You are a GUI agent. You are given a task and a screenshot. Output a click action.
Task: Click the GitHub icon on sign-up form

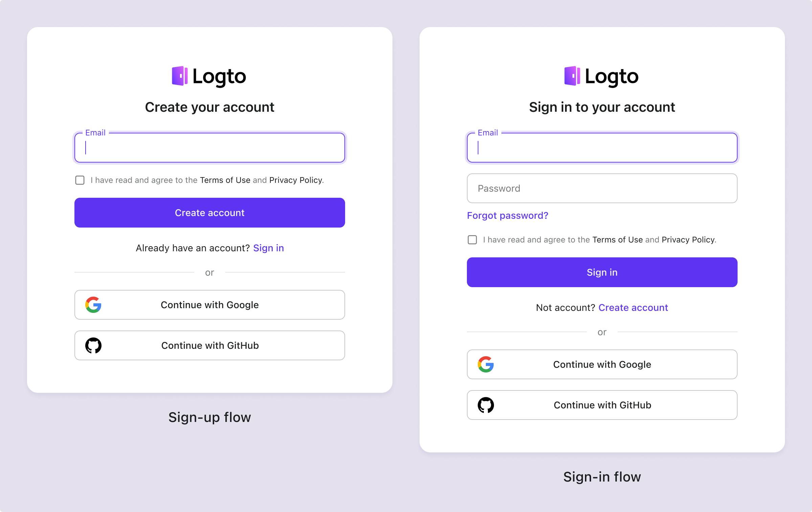[94, 345]
